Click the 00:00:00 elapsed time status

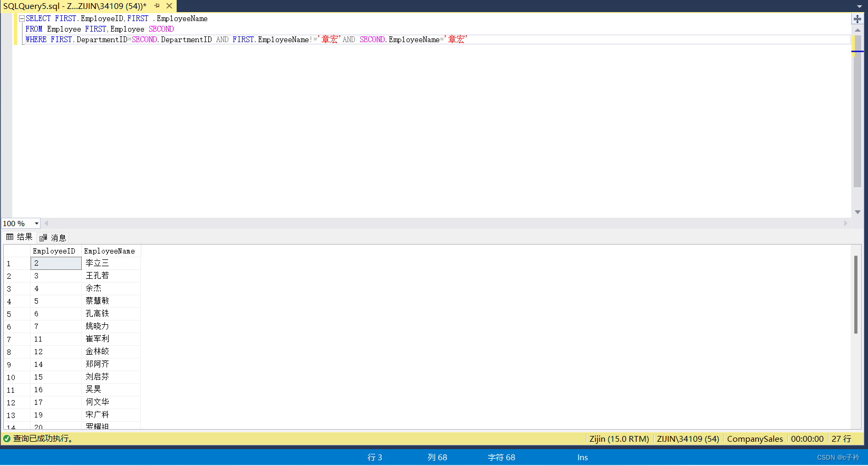pos(807,439)
